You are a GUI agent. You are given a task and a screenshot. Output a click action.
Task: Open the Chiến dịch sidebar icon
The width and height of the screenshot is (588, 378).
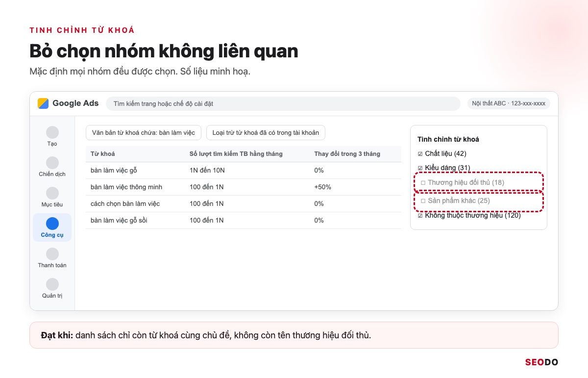tap(52, 163)
